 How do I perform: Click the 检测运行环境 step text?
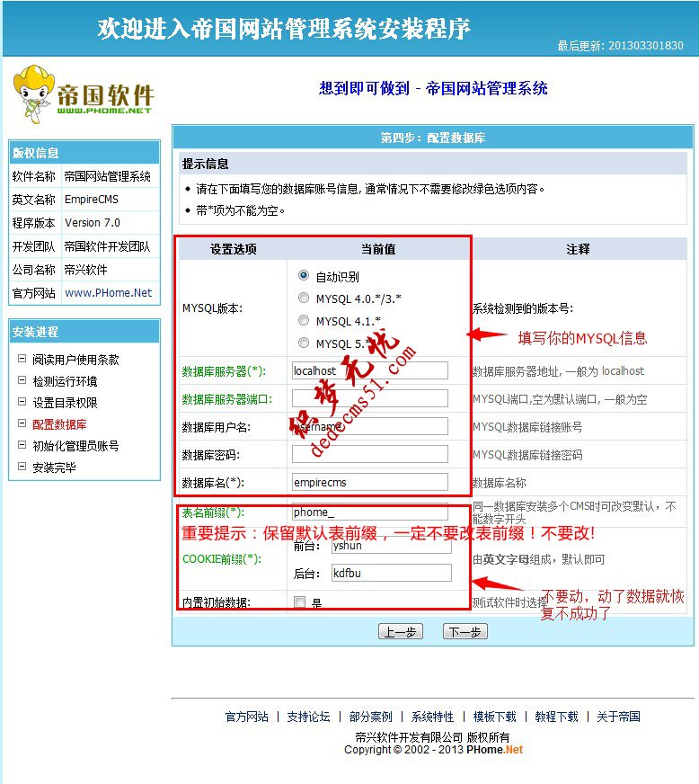click(x=65, y=381)
